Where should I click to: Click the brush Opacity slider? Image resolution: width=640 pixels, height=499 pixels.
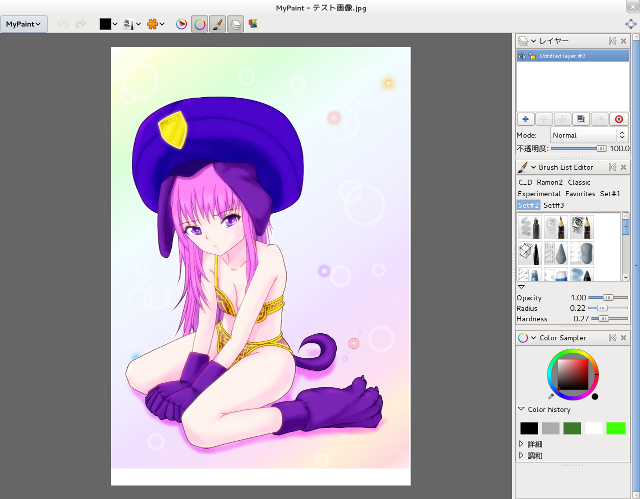point(608,297)
